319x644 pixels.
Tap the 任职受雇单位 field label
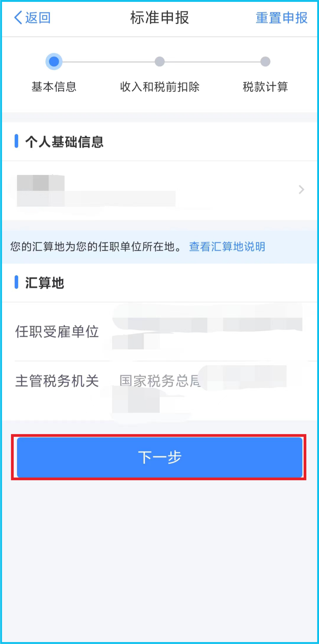pos(57,332)
